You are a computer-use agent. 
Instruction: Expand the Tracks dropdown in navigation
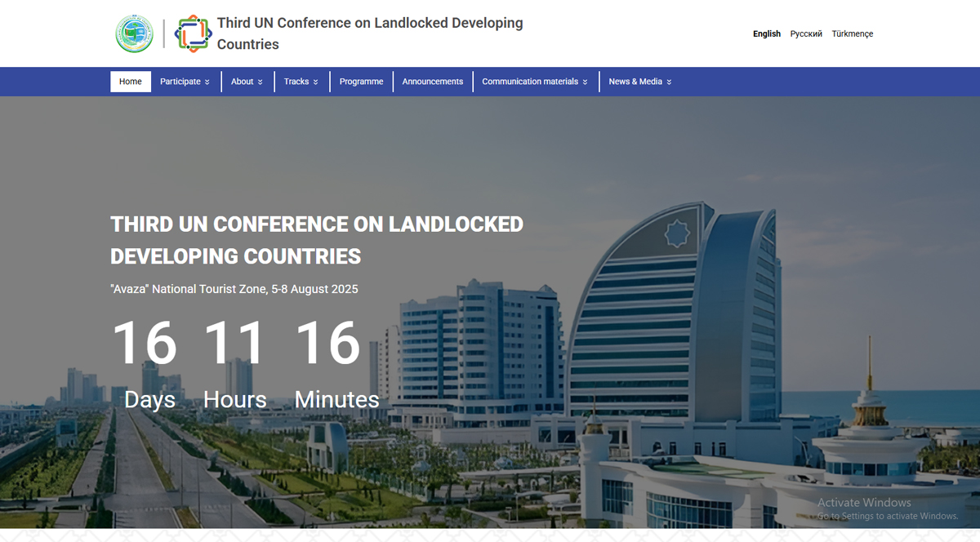(301, 82)
